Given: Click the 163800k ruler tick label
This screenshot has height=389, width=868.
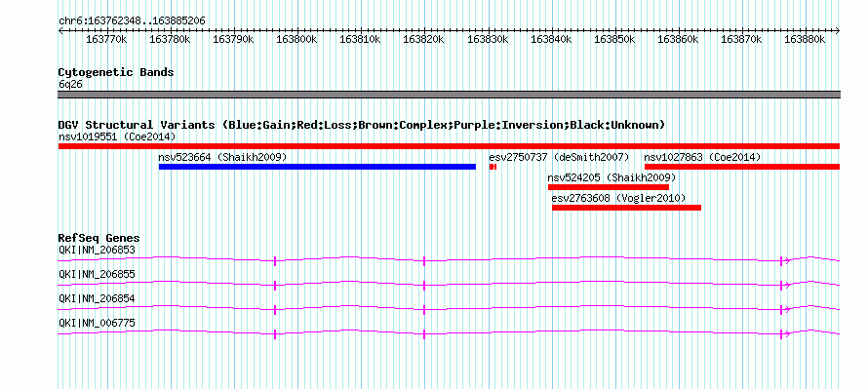Looking at the screenshot, I should point(297,39).
